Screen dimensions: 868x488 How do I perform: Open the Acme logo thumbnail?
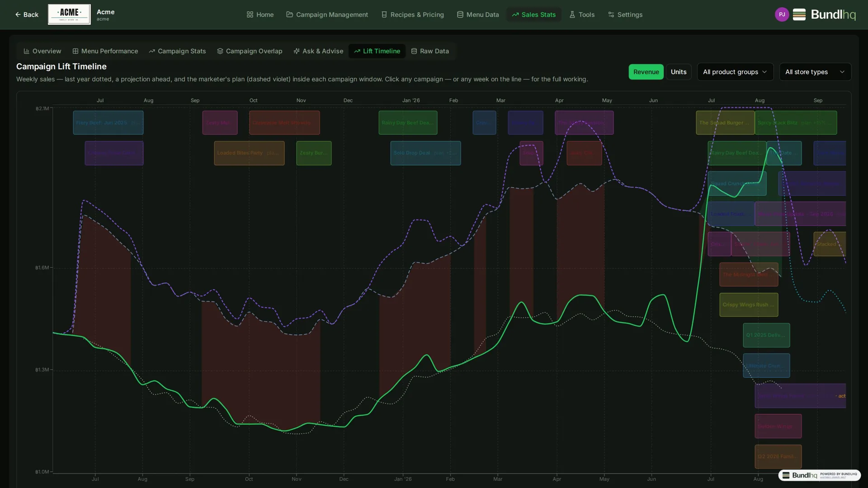[69, 14]
